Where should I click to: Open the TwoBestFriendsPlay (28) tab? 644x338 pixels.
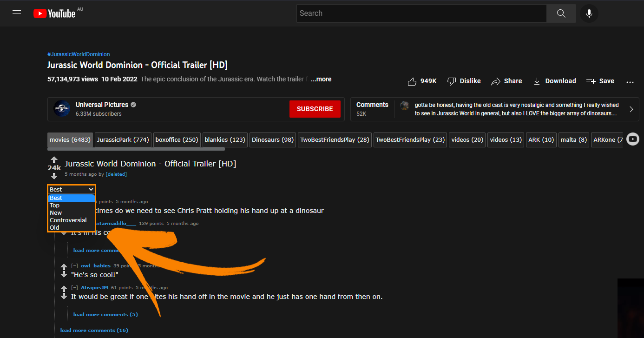(335, 140)
